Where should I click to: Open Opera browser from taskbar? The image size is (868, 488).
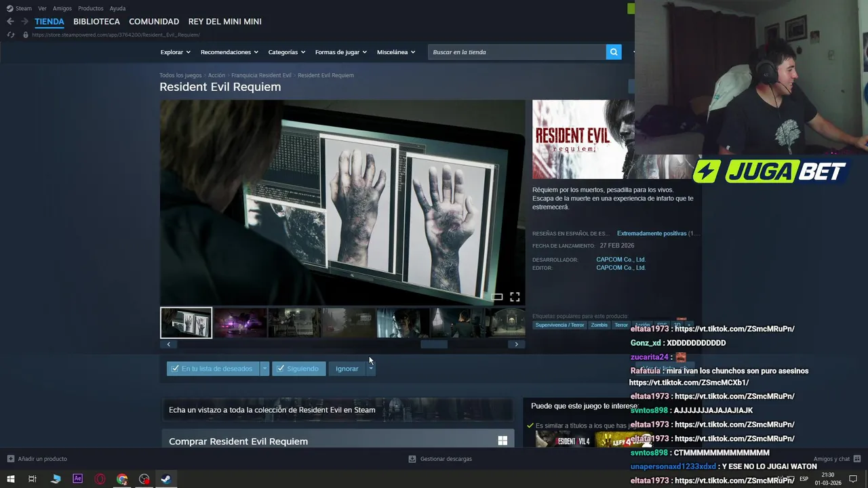pyautogui.click(x=100, y=479)
